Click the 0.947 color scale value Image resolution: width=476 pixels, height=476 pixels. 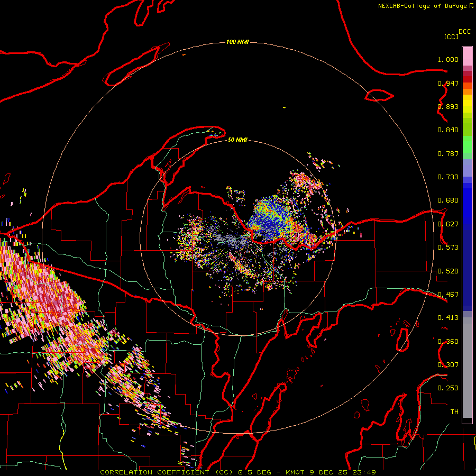point(448,83)
